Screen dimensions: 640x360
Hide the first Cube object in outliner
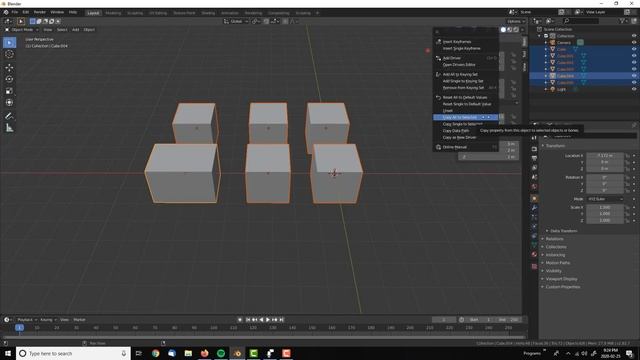tap(634, 49)
